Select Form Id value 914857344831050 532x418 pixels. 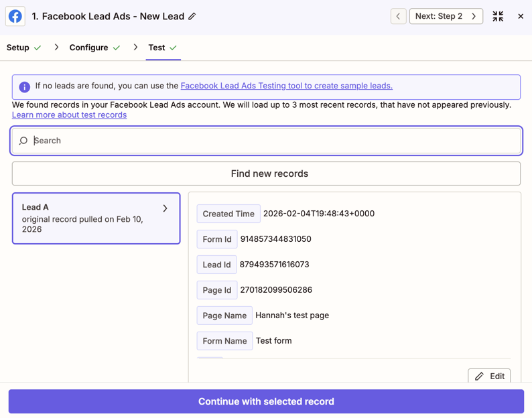[275, 239]
